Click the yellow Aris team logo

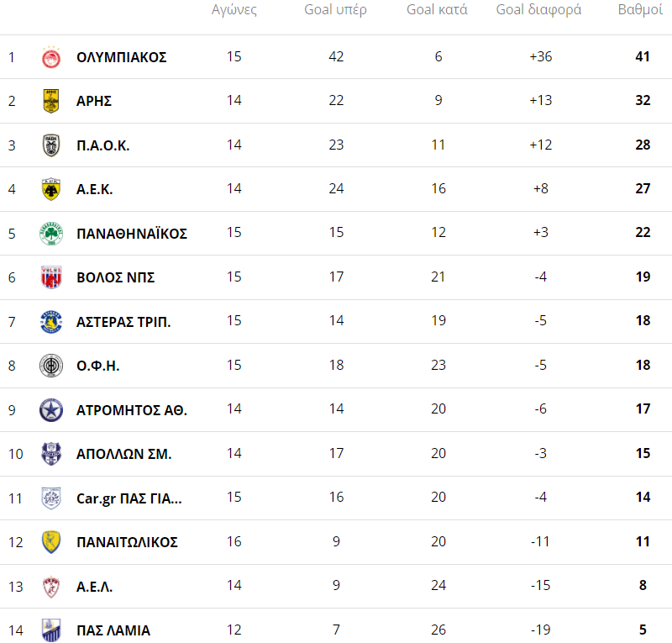51,101
